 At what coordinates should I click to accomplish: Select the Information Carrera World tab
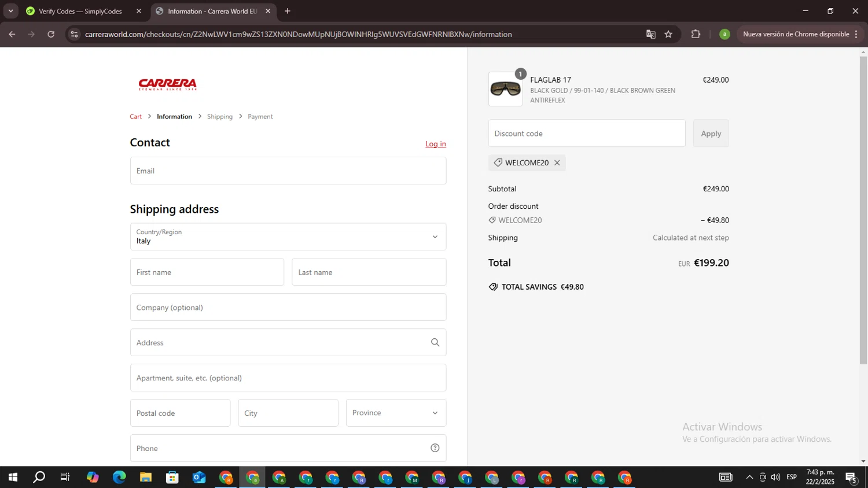[214, 11]
